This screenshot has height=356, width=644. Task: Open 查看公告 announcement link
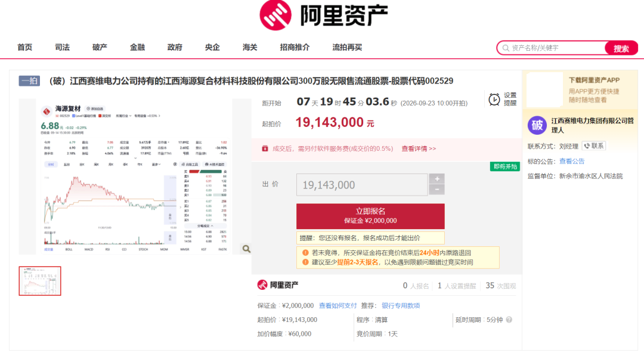pos(572,162)
